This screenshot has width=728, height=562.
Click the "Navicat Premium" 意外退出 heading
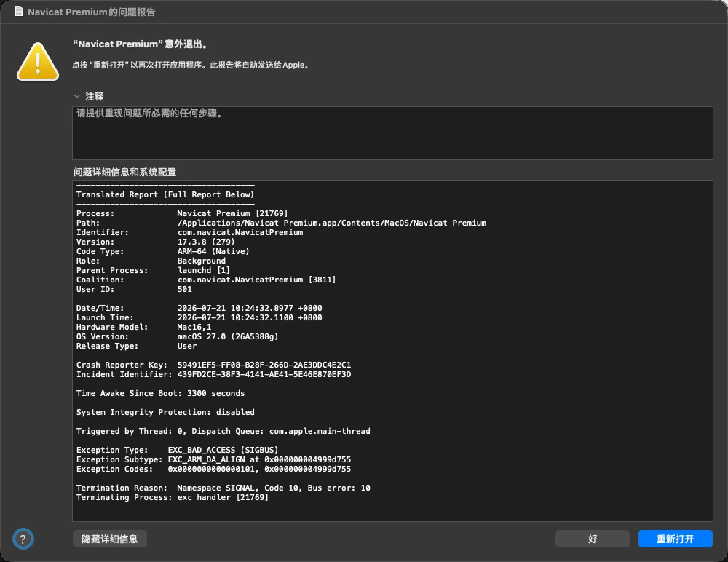tap(141, 44)
